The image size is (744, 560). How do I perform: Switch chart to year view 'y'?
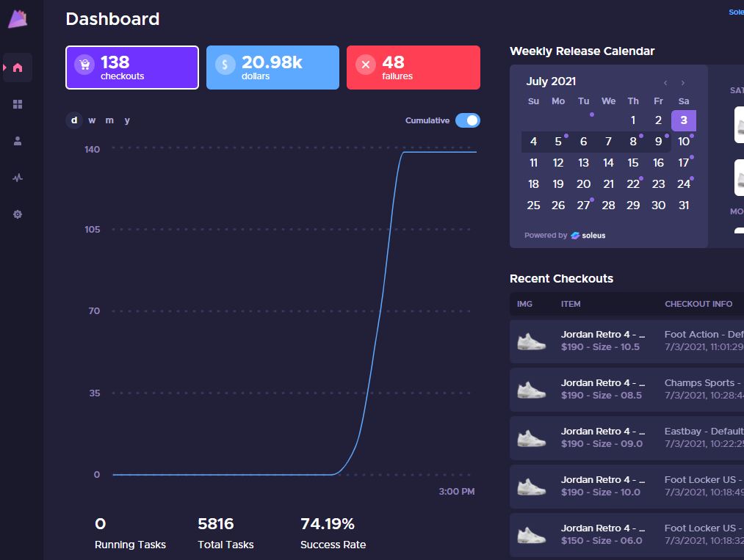point(127,120)
